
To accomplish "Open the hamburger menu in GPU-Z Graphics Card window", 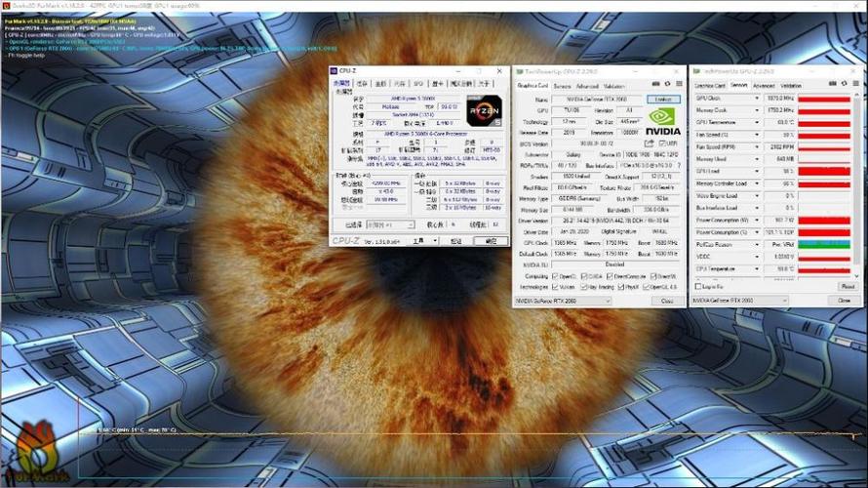I will point(679,84).
